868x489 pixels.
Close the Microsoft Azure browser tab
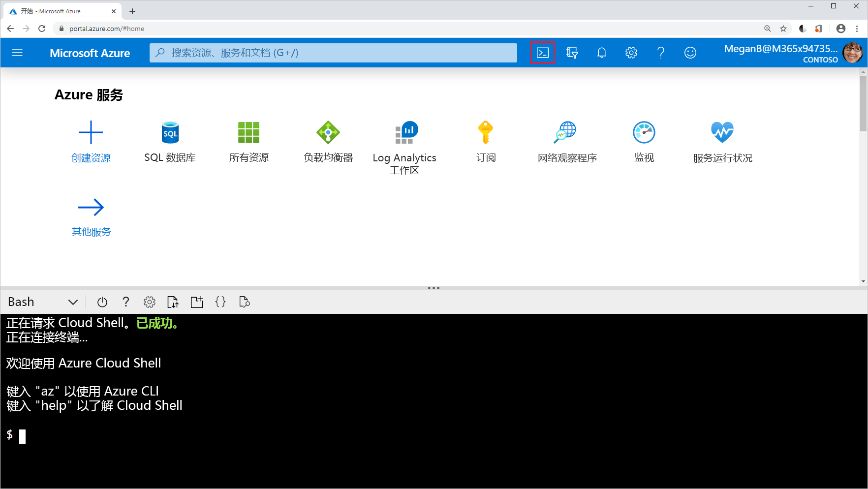point(114,11)
